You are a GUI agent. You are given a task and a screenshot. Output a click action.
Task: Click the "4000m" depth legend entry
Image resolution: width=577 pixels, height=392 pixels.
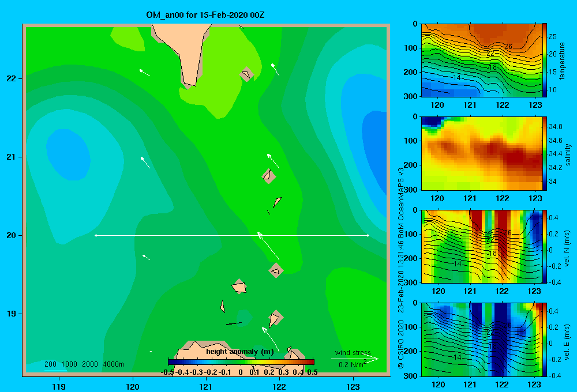[113, 364]
